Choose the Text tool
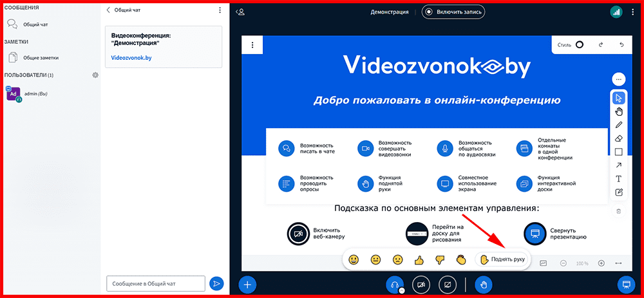This screenshot has width=644, height=298. click(x=618, y=178)
